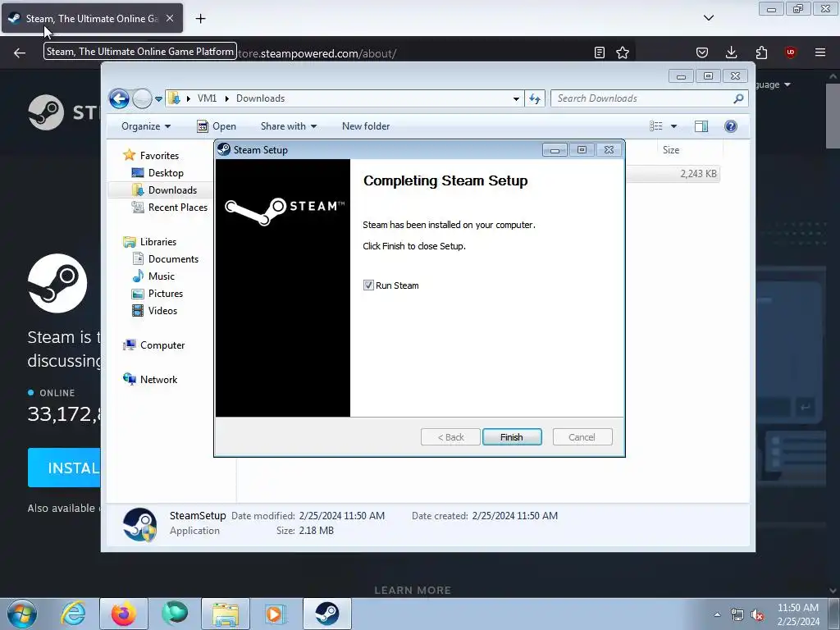Toggle the preview pane icon

[701, 126]
